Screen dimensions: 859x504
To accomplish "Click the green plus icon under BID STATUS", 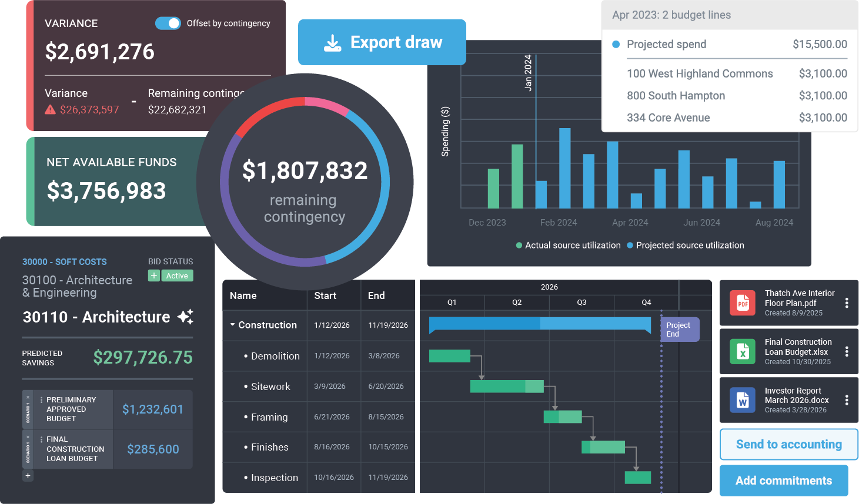I will (x=153, y=275).
